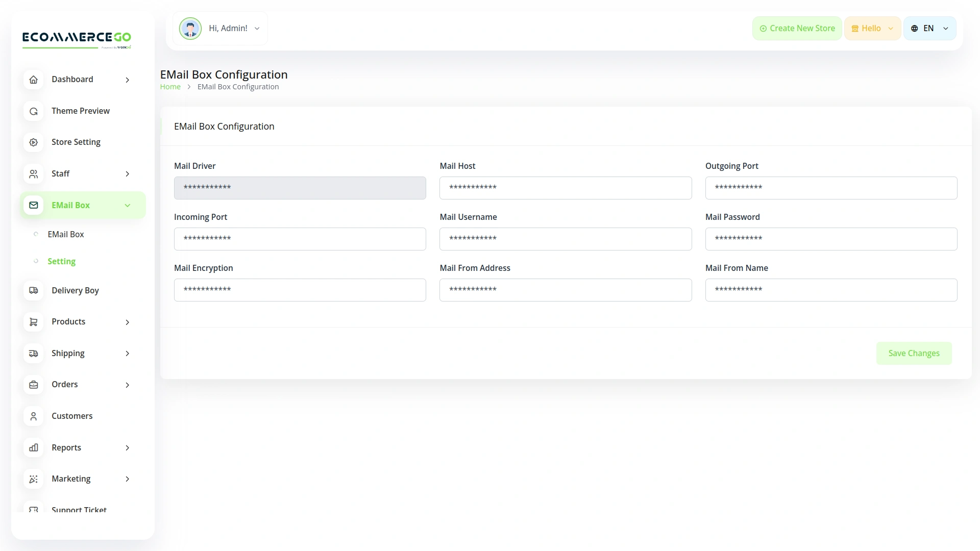Screen dimensions: 980x551
Task: Click the Save Changes button
Action: tap(914, 353)
